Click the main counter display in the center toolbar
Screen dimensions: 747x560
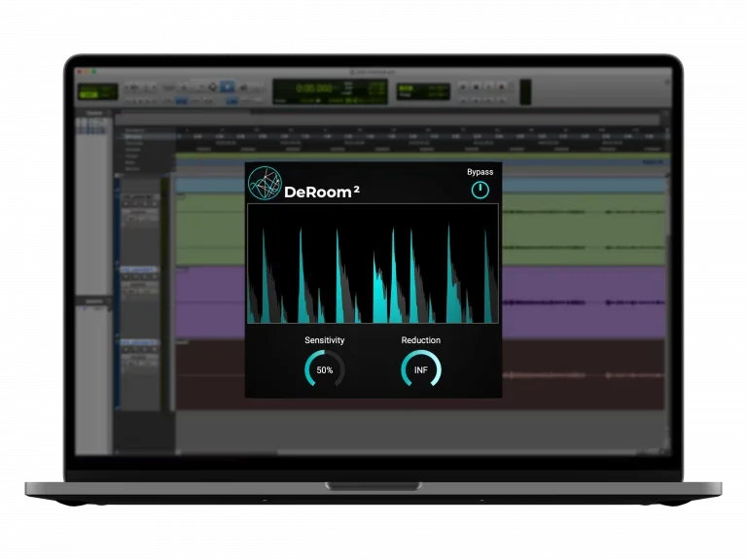coord(306,91)
